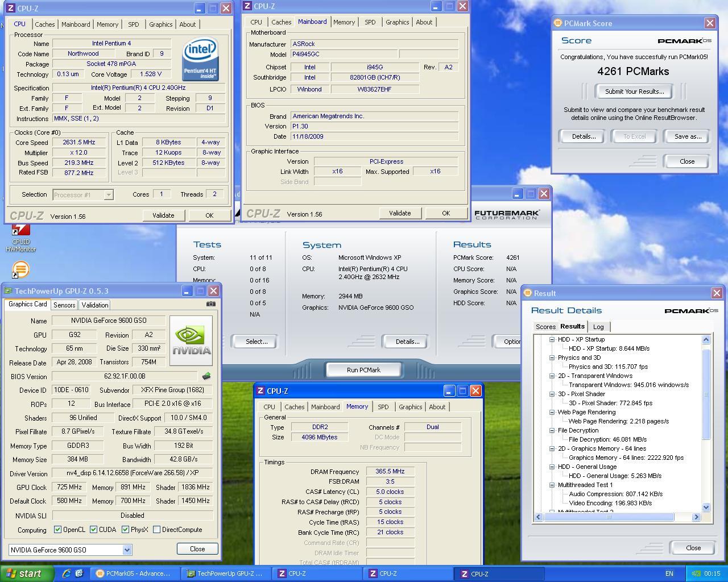Click the PCMark Score window title icon
728x582 pixels.
point(557,23)
